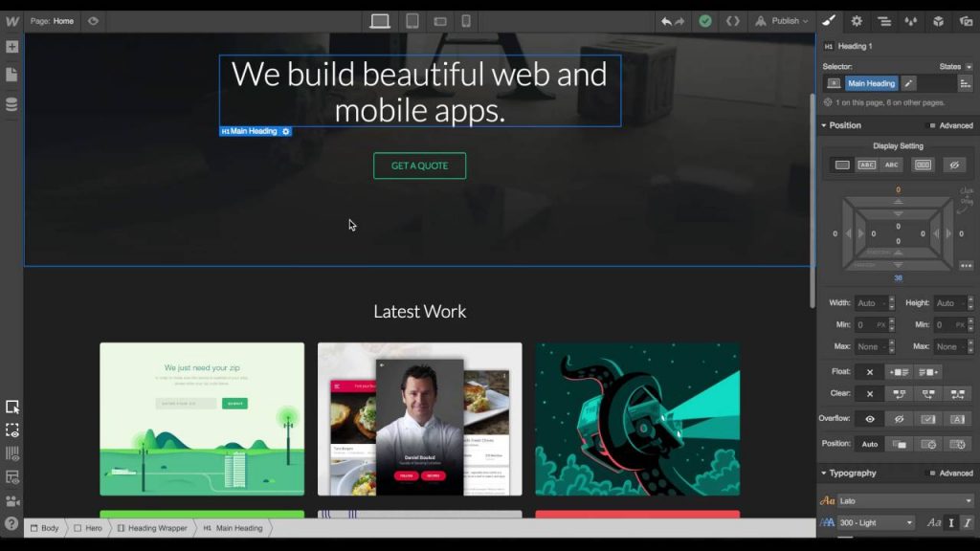980x551 pixels.
Task: Click the undo arrow
Action: coord(668,19)
